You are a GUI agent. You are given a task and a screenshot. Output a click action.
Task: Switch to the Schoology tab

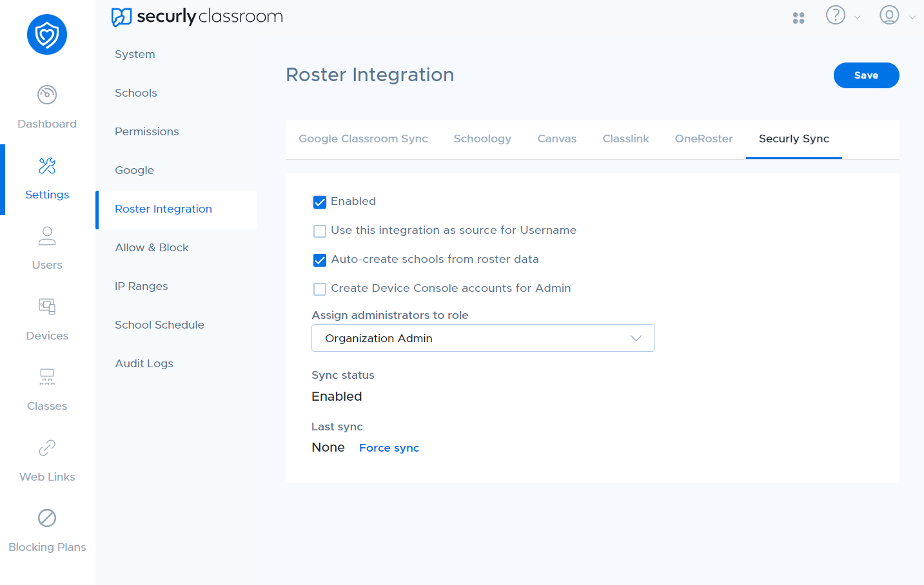482,139
